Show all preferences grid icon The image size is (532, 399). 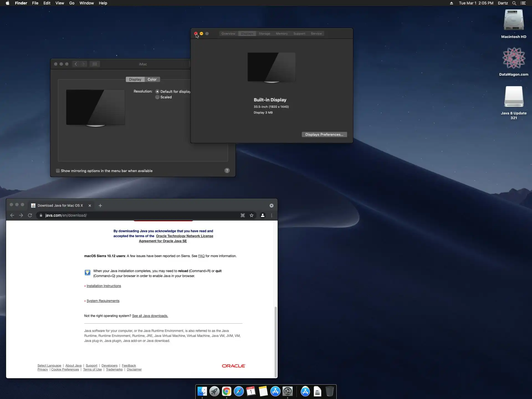94,64
